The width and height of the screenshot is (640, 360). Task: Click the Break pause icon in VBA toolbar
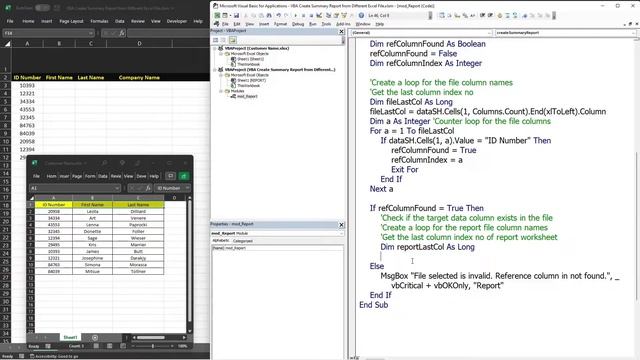303,16
